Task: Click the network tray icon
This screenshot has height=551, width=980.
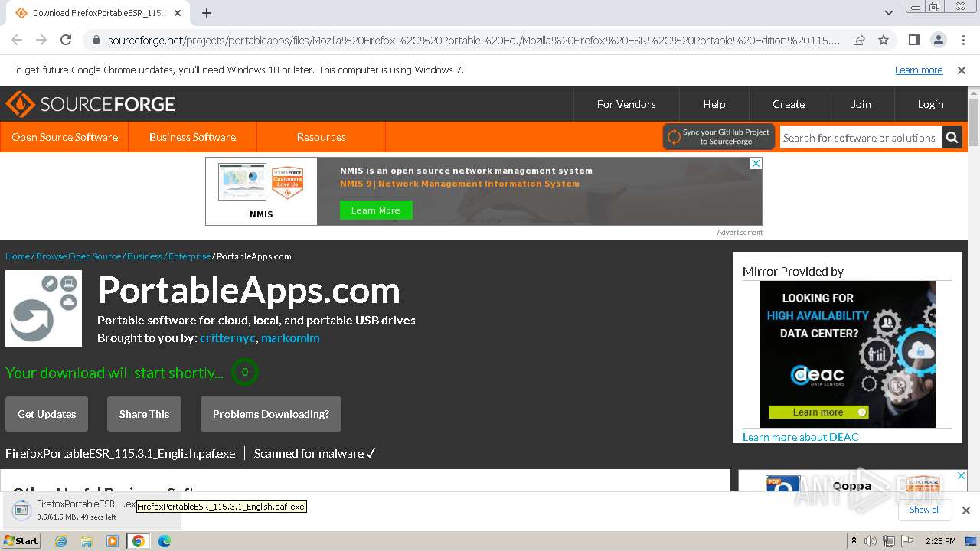Action: pyautogui.click(x=888, y=541)
